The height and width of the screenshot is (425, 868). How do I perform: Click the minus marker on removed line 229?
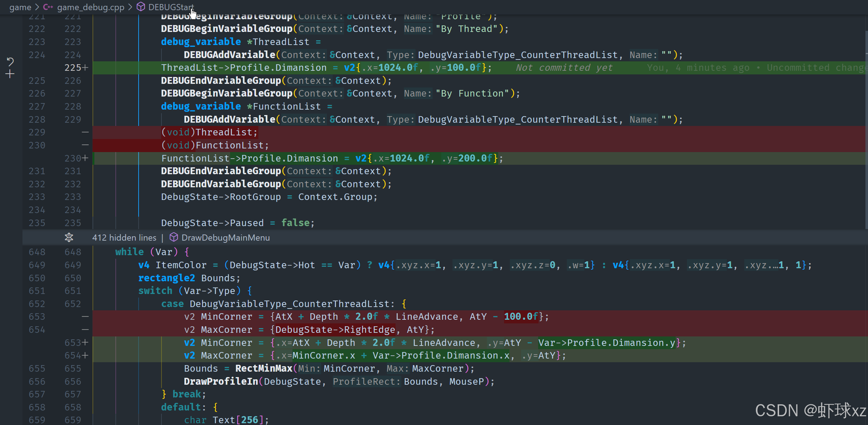(x=85, y=132)
